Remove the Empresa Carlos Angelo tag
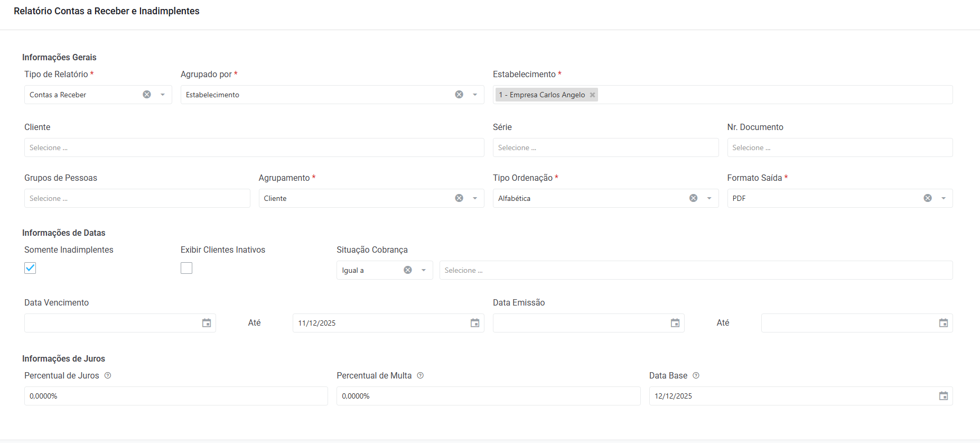The width and height of the screenshot is (980, 443). 592,95
